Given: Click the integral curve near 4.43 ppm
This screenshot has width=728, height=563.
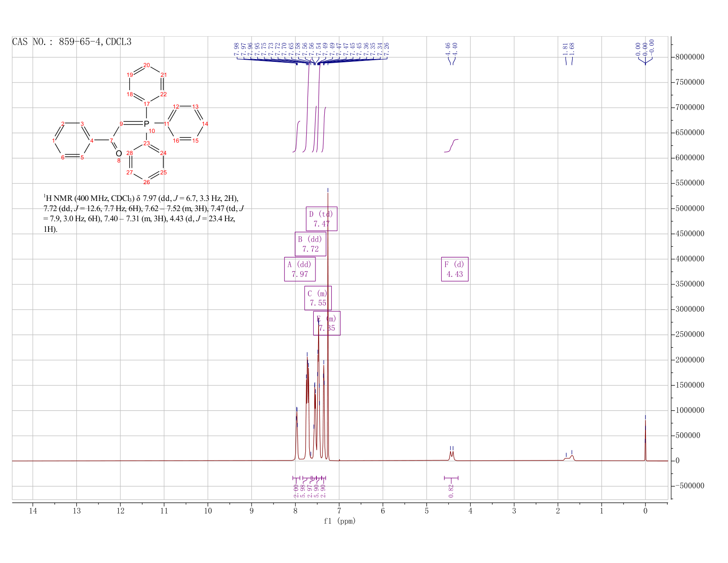Looking at the screenshot, I should coord(451,145).
